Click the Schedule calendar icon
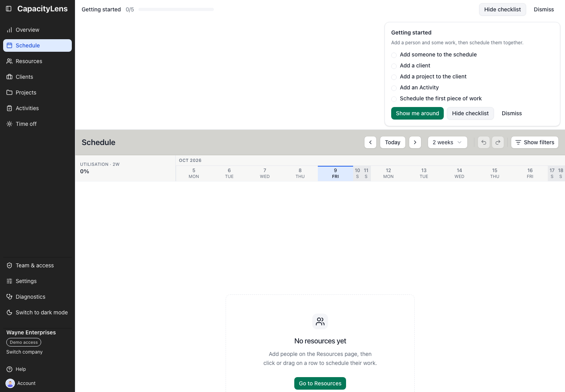The height and width of the screenshot is (392, 565). 9,45
